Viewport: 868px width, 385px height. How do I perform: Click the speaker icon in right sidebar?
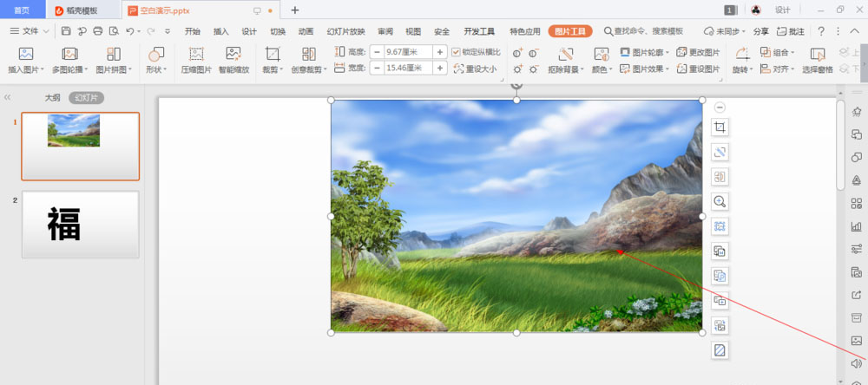point(857,363)
